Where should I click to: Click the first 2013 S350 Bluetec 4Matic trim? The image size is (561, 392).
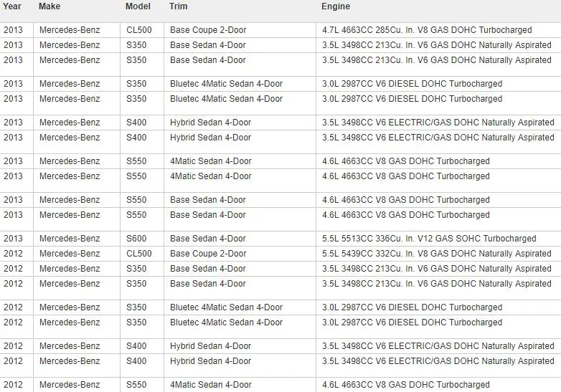226,84
